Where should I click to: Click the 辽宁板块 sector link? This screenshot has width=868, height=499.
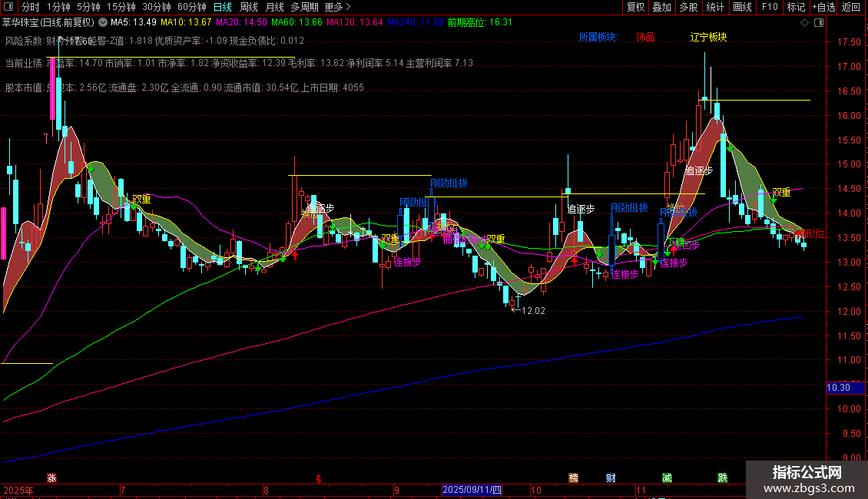point(708,37)
